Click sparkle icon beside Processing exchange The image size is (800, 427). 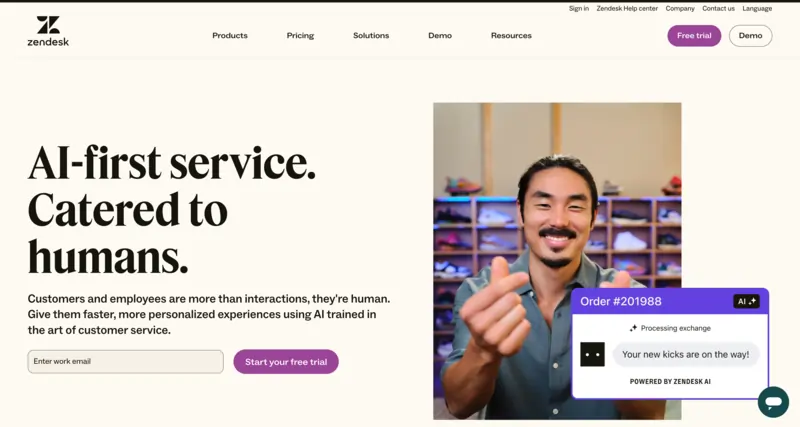pos(633,328)
